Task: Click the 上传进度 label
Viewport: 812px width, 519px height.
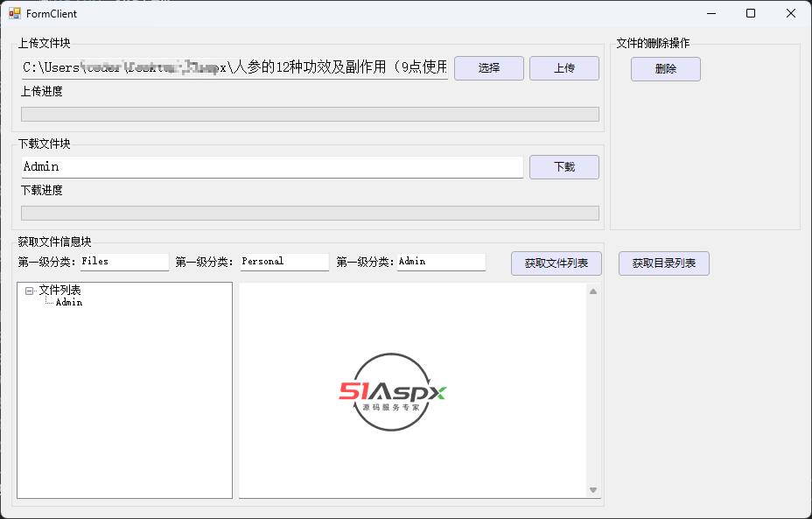Action: [41, 91]
